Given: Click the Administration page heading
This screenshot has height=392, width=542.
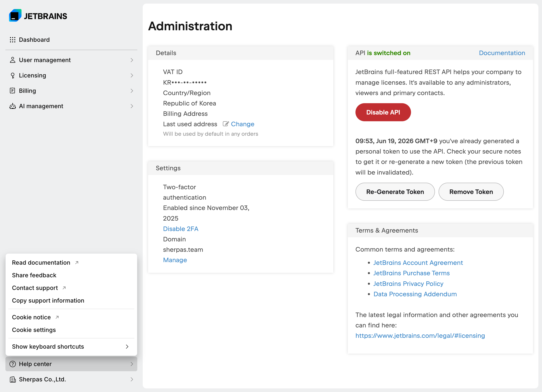Looking at the screenshot, I should (x=190, y=26).
